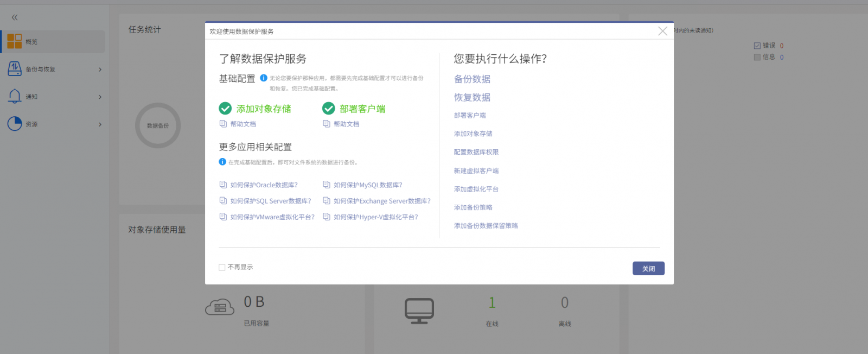Open 帮助文档 under 添加对象存储

[243, 124]
